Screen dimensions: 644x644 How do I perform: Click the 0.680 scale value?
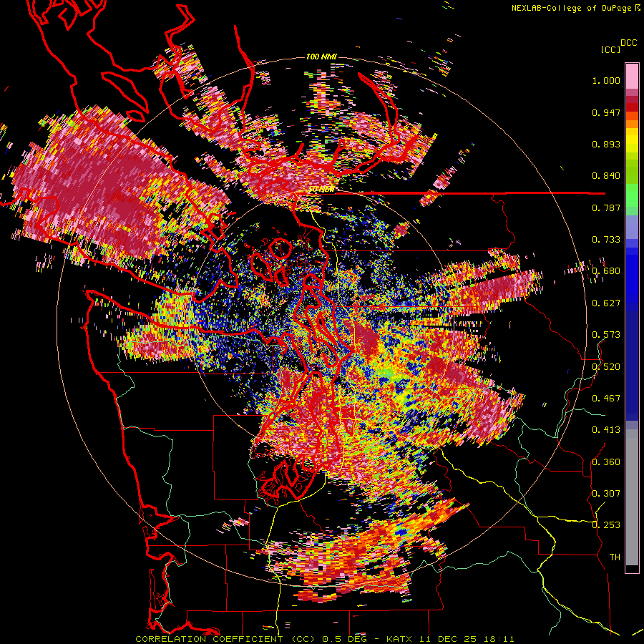coord(606,271)
